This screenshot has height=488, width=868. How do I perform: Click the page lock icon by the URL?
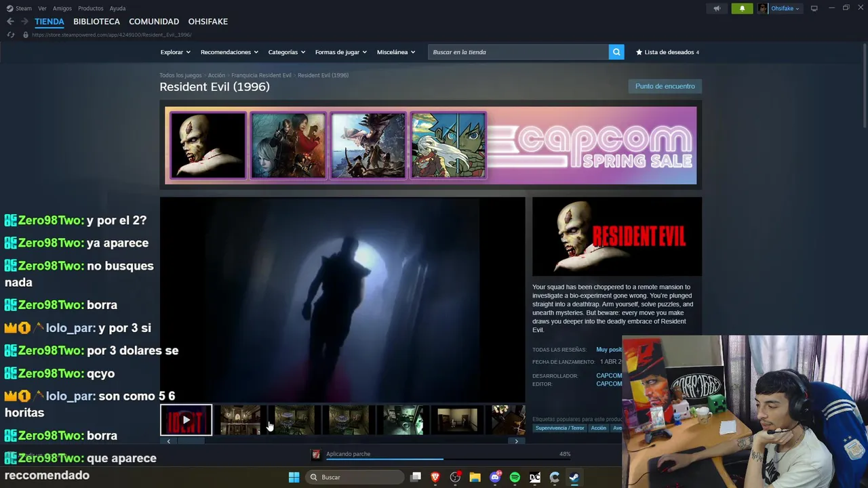click(26, 35)
